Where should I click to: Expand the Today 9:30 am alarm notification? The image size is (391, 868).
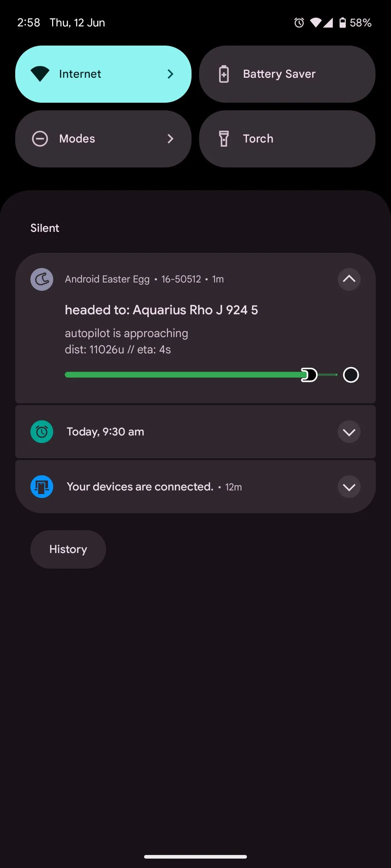click(x=349, y=432)
